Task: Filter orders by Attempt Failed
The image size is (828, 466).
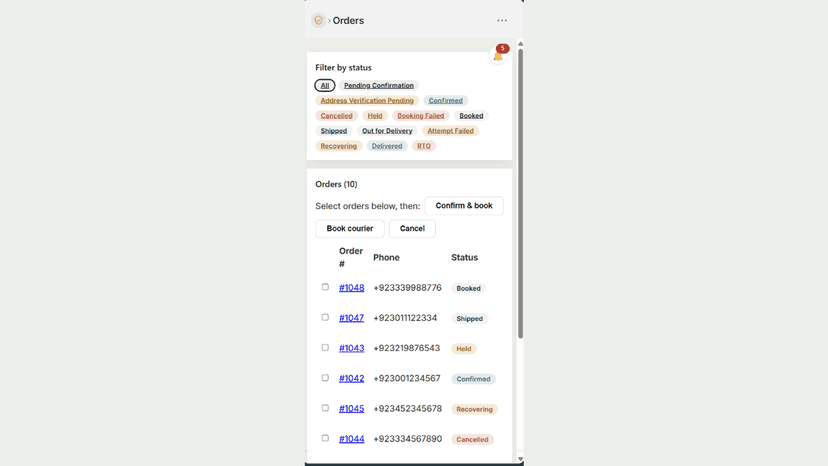Action: coord(450,131)
